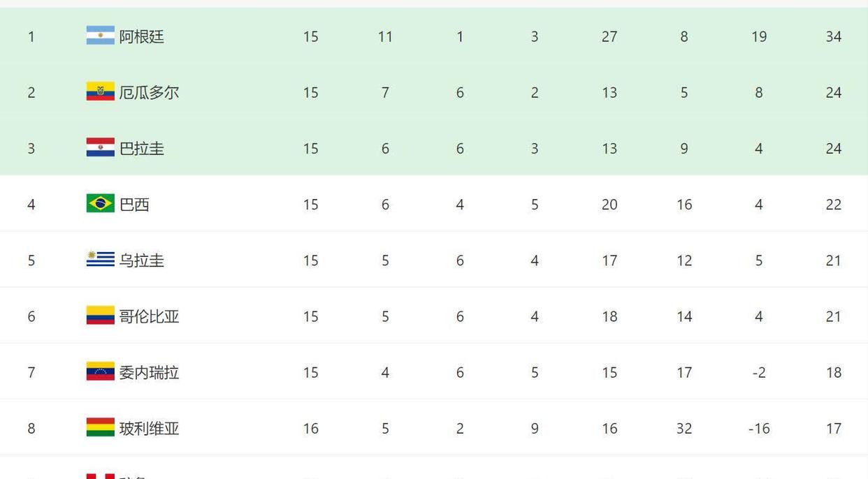Select rank number 4 in Brazil's row

click(x=31, y=205)
